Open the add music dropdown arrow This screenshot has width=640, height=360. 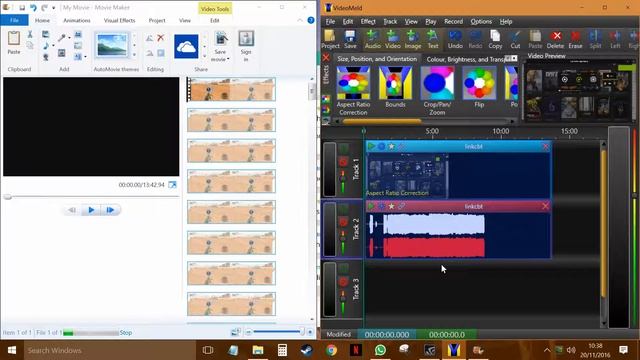pos(53,46)
